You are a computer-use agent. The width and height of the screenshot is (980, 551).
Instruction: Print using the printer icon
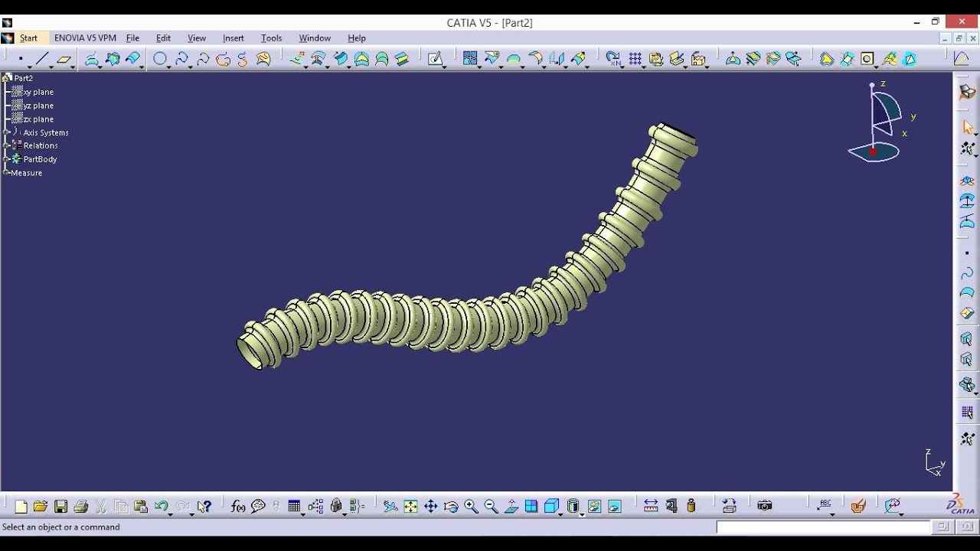pos(80,506)
